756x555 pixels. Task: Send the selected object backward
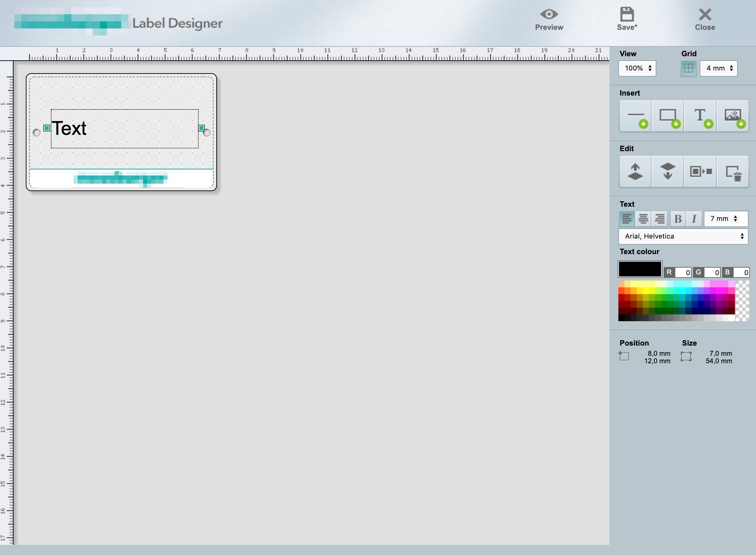668,172
